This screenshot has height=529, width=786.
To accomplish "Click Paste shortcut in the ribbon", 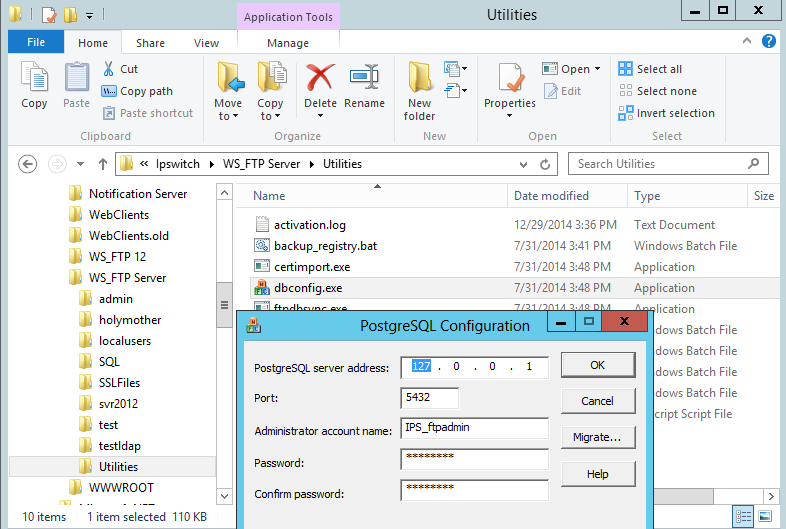I will pyautogui.click(x=147, y=113).
